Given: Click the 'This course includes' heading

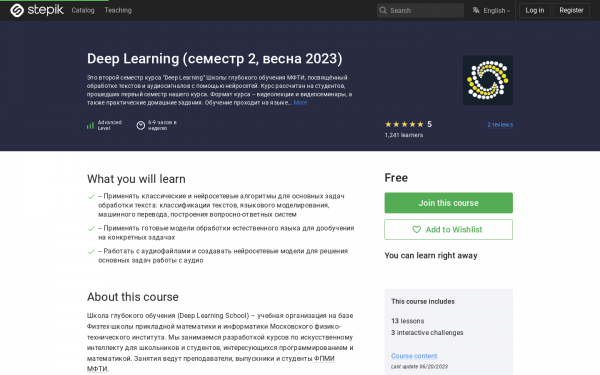Looking at the screenshot, I should [x=423, y=302].
